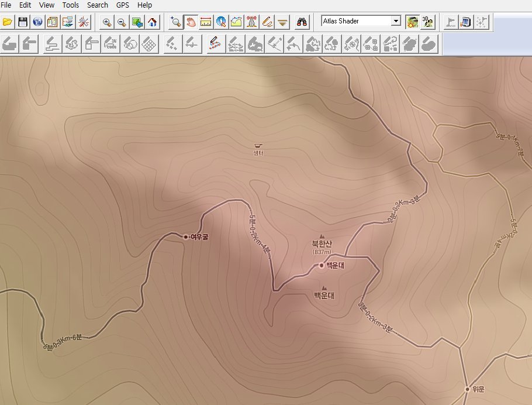Open the Configuration tools icon
The width and height of the screenshot is (532, 405).
(83, 22)
